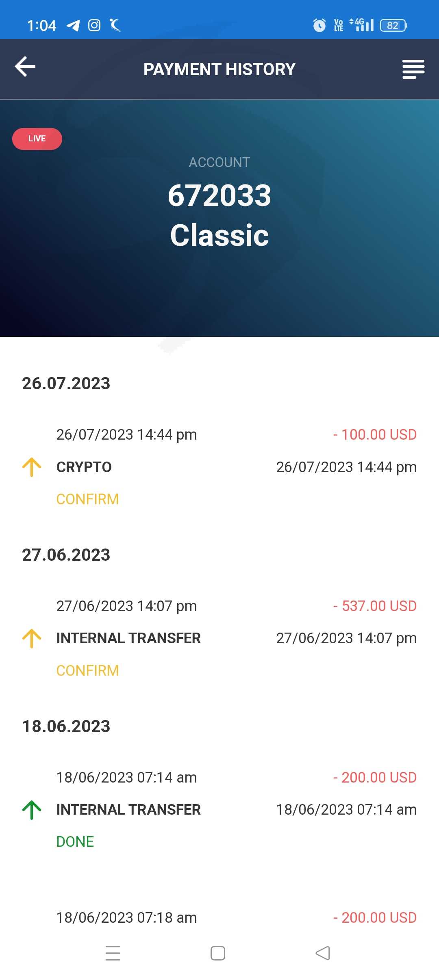Tap CONFIRM under the CRYPTO transaction
Screen dimensions: 439x980
coord(87,499)
